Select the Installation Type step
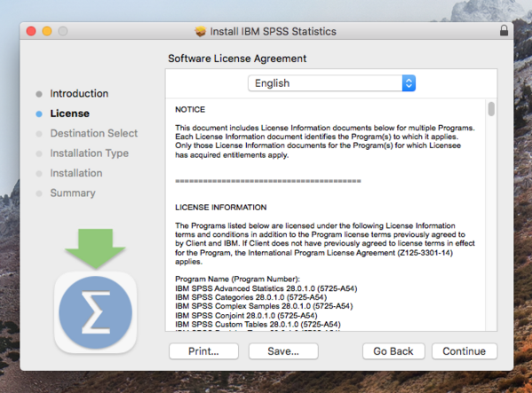The width and height of the screenshot is (532, 393). pyautogui.click(x=89, y=153)
